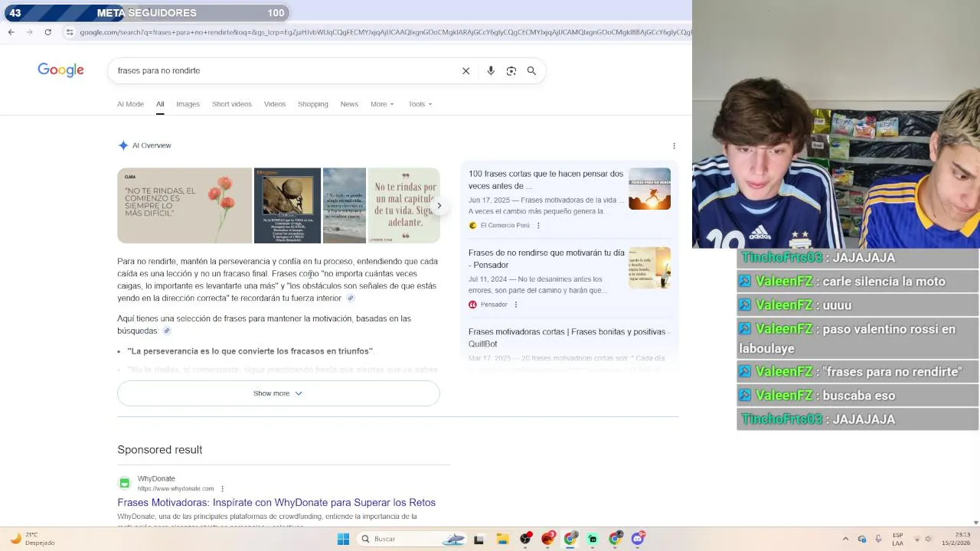Open the weather widget showing 21°C Despejado

(32, 539)
